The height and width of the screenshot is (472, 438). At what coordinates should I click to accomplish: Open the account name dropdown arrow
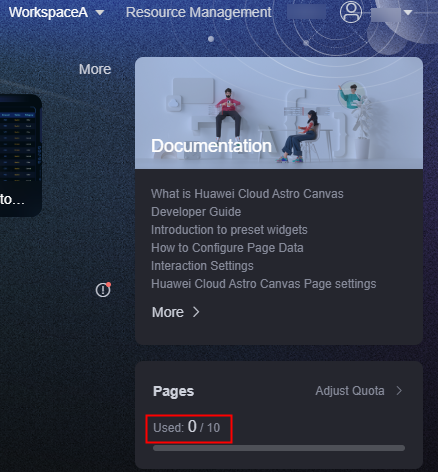click(408, 13)
